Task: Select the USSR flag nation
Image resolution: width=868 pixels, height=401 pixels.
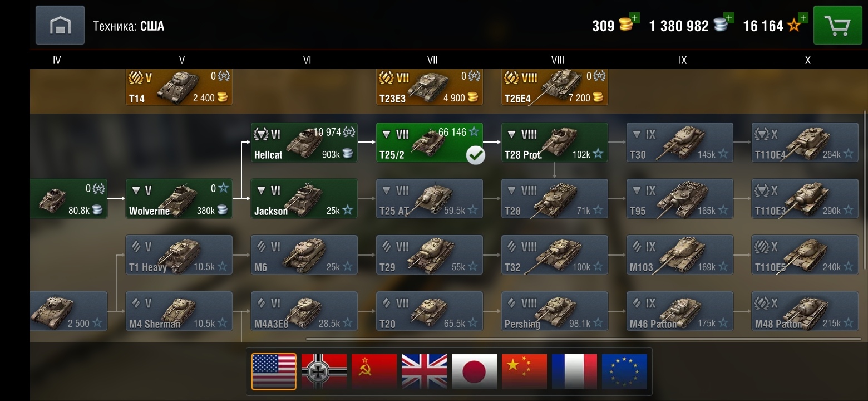Action: pos(374,371)
